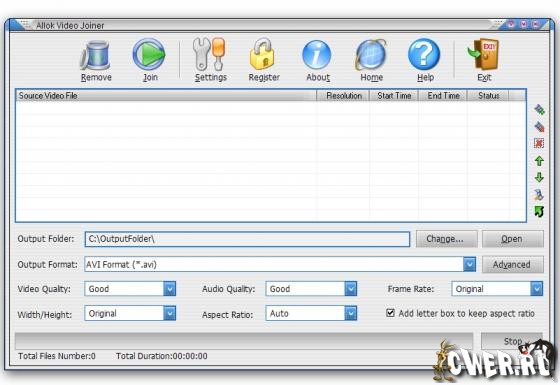Open the Width/Height dropdown
The width and height of the screenshot is (560, 385).
(170, 314)
